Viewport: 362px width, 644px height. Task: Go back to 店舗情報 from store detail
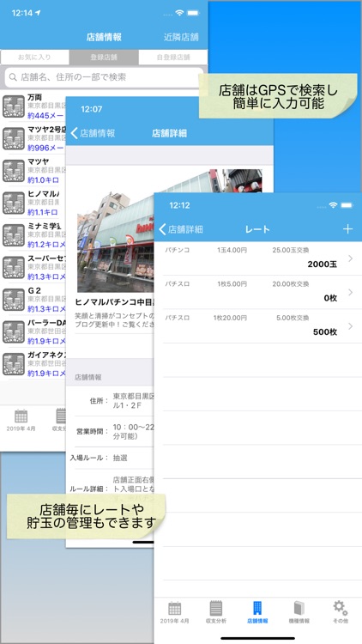(94, 133)
